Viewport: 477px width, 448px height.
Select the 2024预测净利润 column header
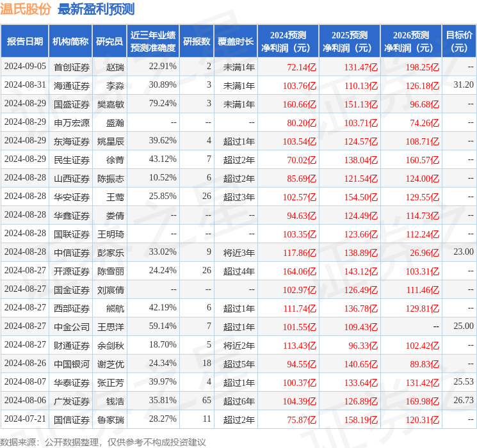pos(288,42)
